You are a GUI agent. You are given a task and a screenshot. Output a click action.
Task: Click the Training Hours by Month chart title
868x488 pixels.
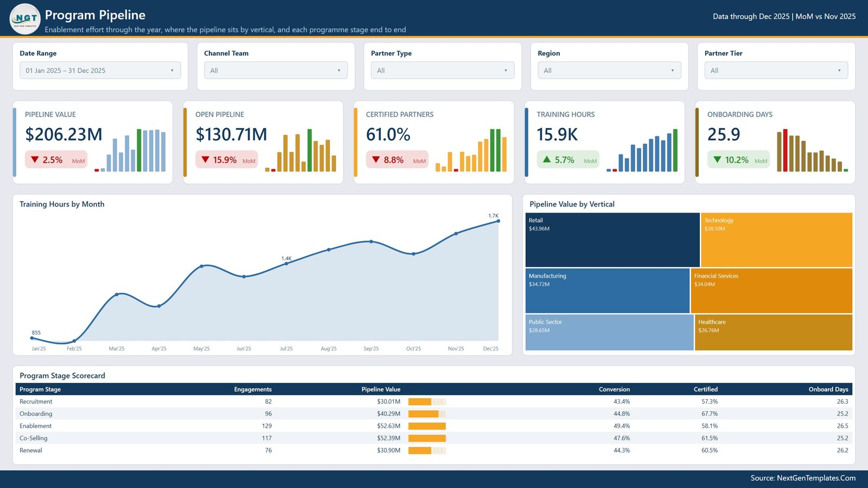coord(62,204)
